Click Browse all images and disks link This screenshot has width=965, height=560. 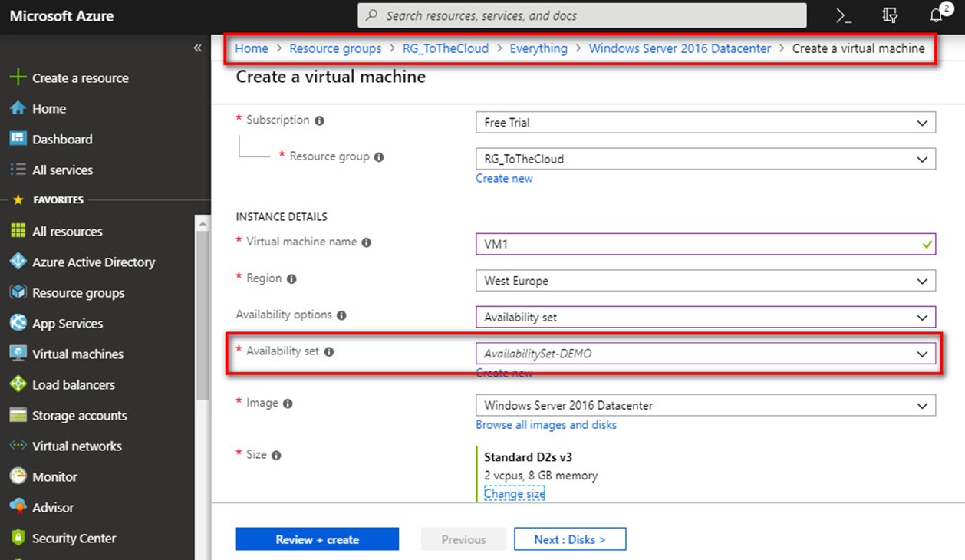546,425
